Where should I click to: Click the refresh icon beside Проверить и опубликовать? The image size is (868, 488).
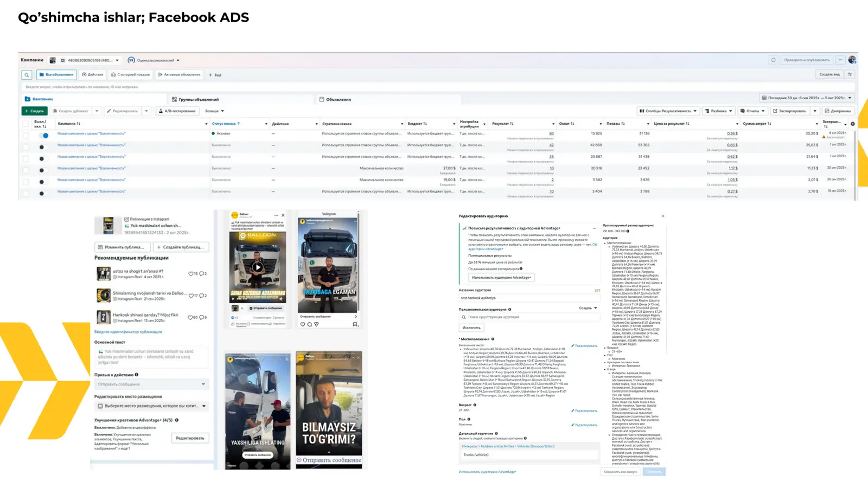click(x=773, y=60)
